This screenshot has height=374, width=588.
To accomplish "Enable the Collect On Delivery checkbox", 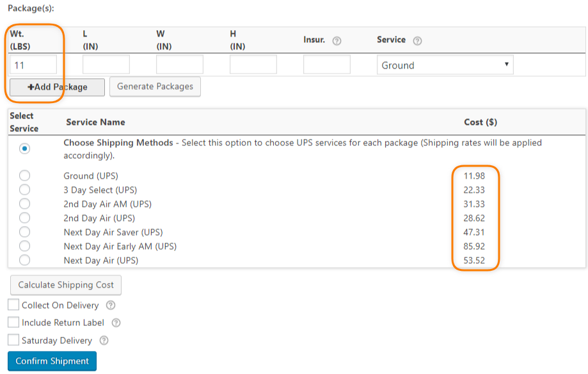I will point(13,305).
